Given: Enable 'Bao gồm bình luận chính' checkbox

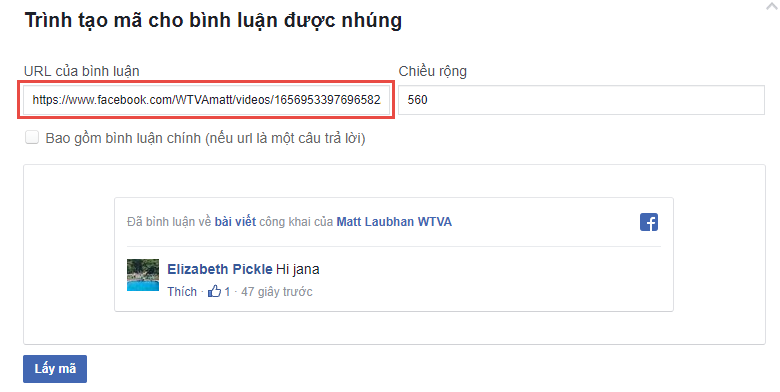Looking at the screenshot, I should (32, 137).
